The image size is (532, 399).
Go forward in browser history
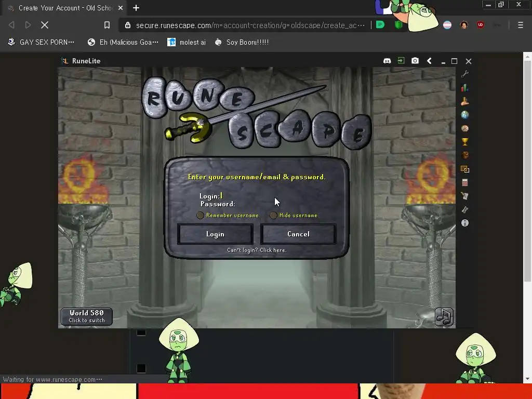tap(28, 25)
